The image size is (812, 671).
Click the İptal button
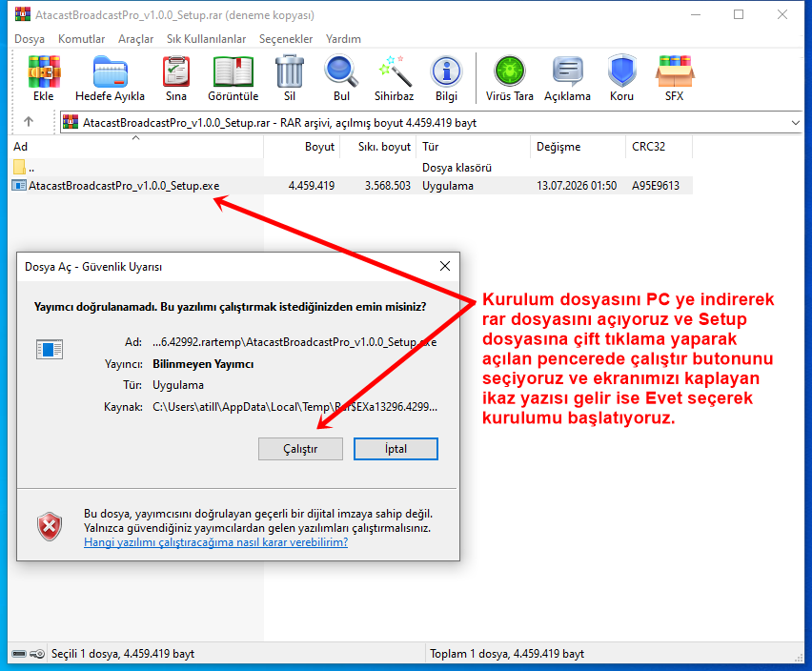396,449
